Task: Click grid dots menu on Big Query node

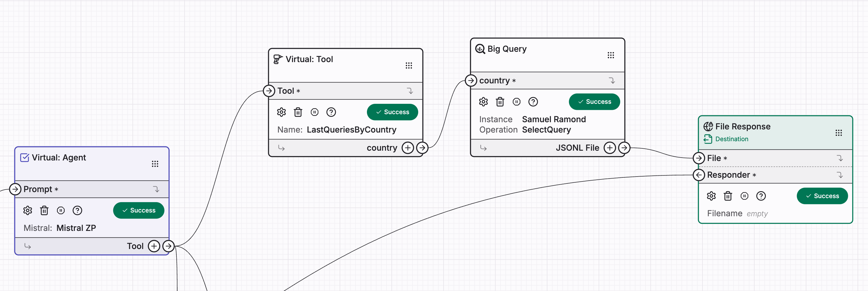Action: (611, 55)
